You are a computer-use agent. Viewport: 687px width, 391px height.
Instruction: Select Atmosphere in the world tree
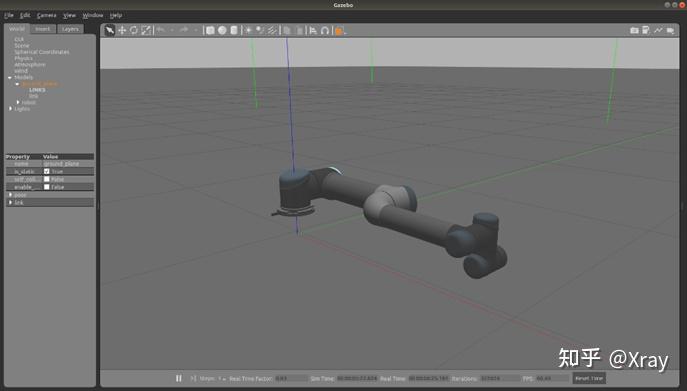click(30, 64)
